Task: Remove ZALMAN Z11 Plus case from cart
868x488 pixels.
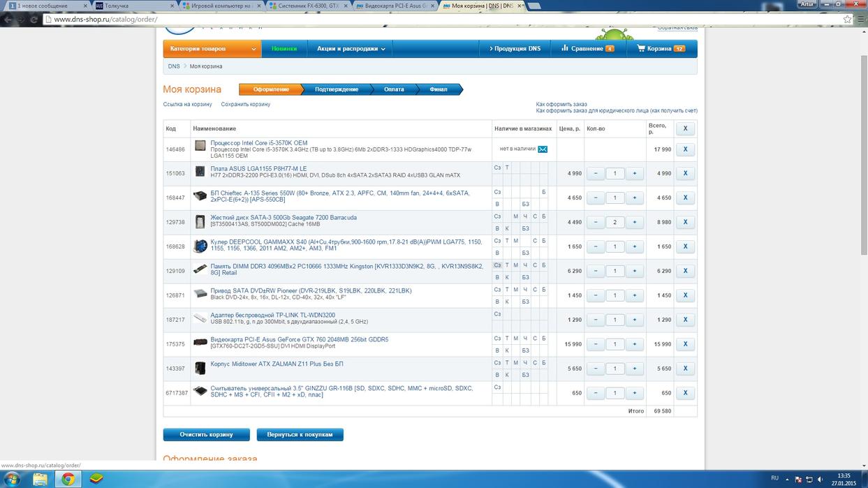Action: (x=685, y=369)
